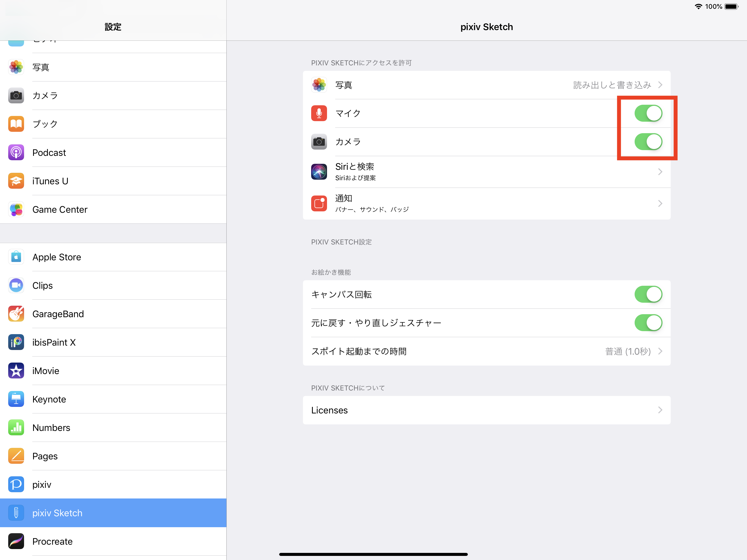Toggle キャンバス回転 switch
Screen dimensions: 747x560
(648, 294)
